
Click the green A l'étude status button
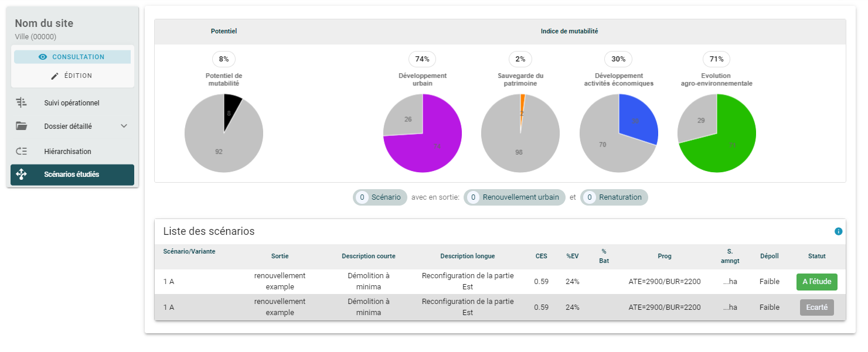coord(816,282)
